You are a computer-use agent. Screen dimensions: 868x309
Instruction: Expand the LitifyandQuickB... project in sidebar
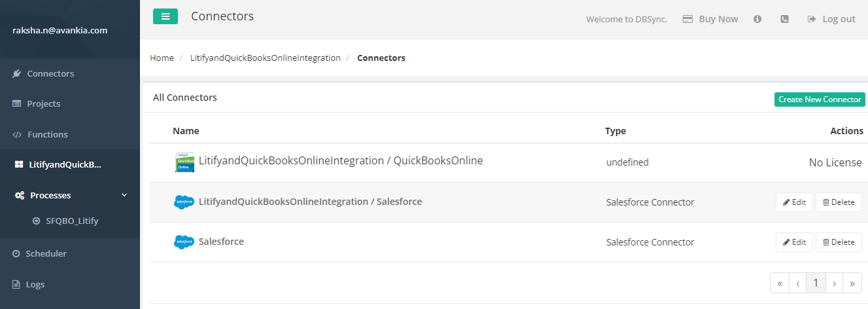coord(65,164)
